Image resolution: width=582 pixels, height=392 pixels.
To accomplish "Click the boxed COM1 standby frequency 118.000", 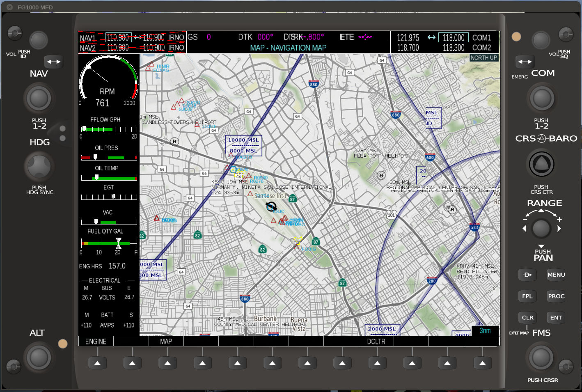I will [454, 38].
